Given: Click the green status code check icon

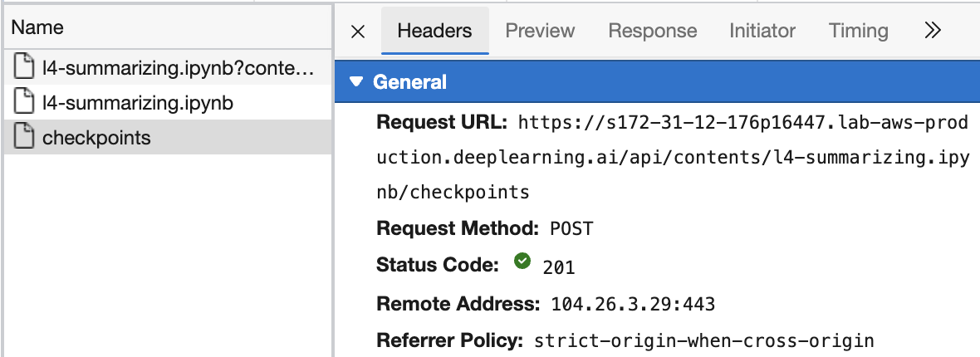Looking at the screenshot, I should (522, 262).
